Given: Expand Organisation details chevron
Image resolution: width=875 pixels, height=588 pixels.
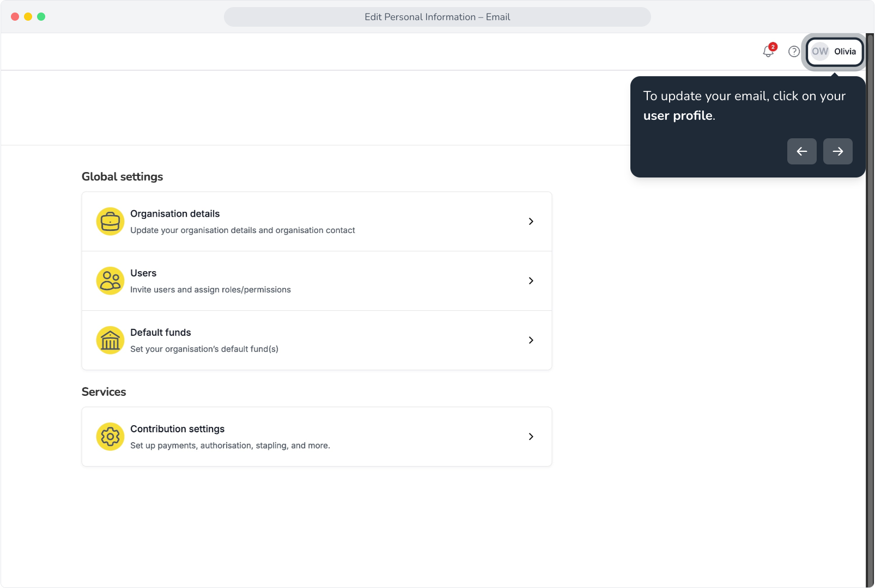Looking at the screenshot, I should (x=531, y=222).
